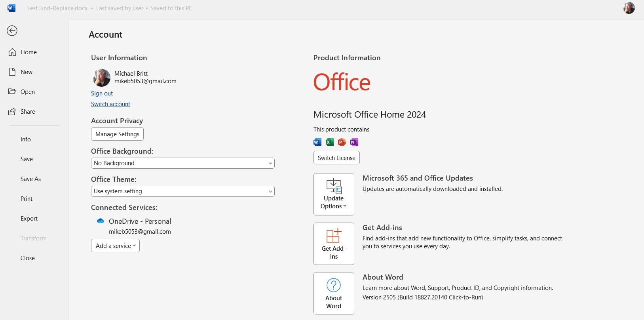Click the back arrow to return to document

pos(12,30)
